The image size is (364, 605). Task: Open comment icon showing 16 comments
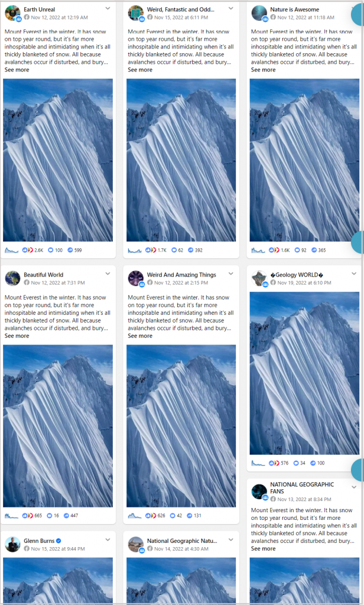50,515
